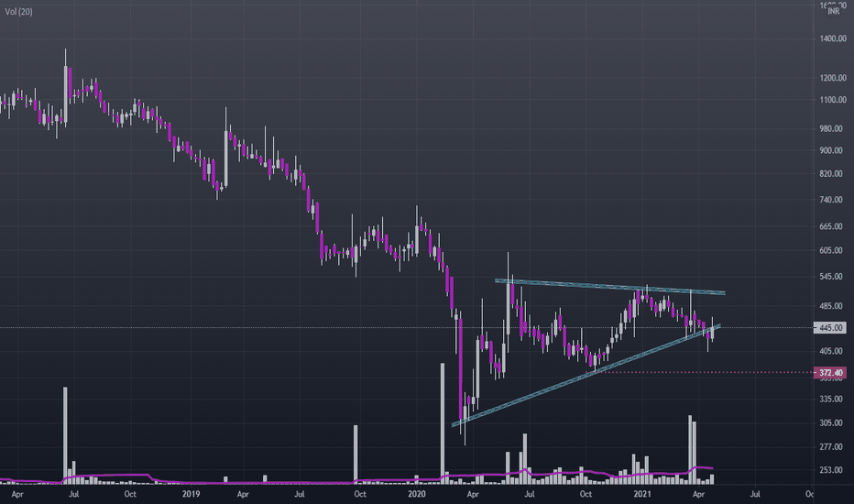
Task: Click the tall volume bar near Oct 2019
Action: pyautogui.click(x=356, y=455)
